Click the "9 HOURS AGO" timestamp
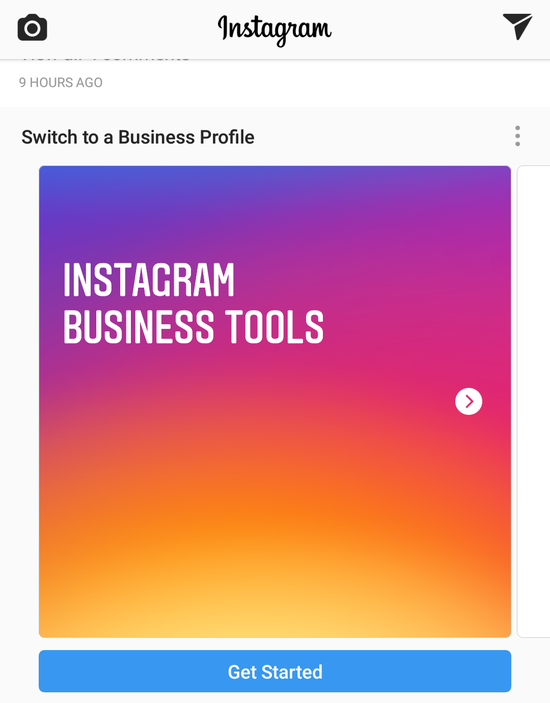This screenshot has height=703, width=550. [x=61, y=82]
